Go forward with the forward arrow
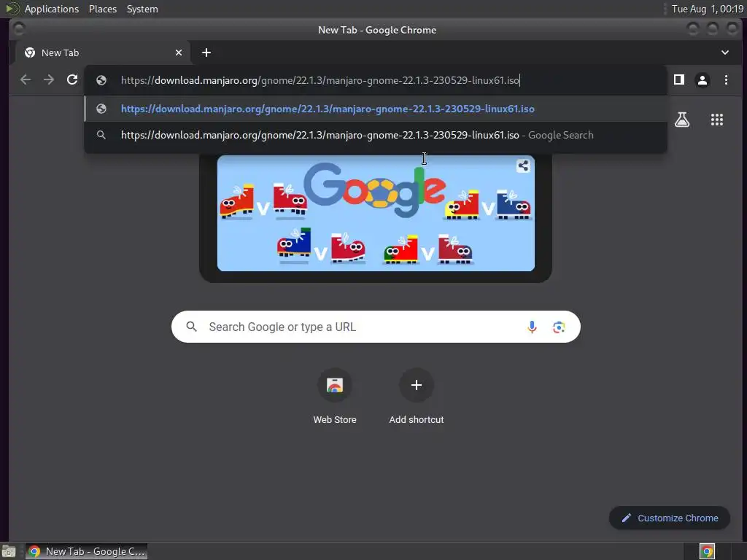The height and width of the screenshot is (560, 747). [49, 80]
